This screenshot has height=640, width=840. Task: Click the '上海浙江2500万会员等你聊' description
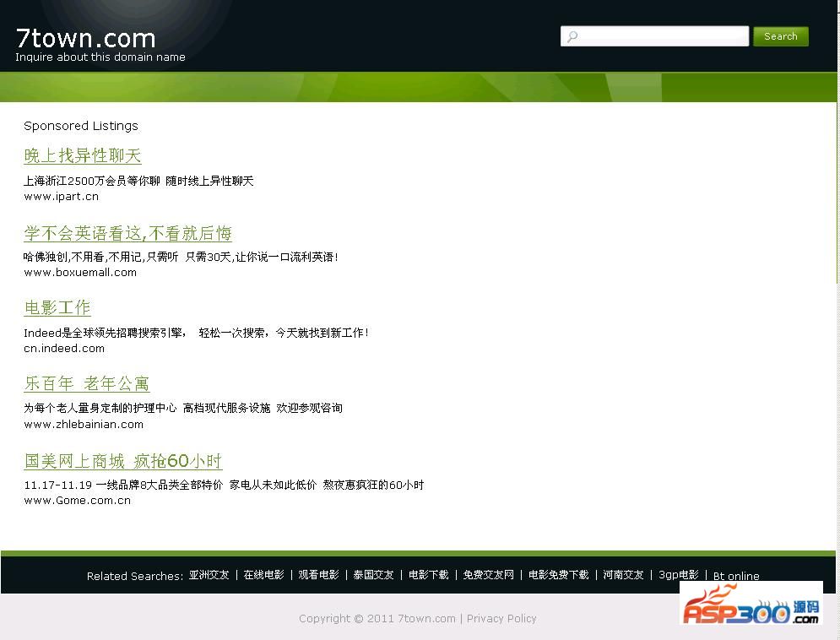(x=92, y=181)
